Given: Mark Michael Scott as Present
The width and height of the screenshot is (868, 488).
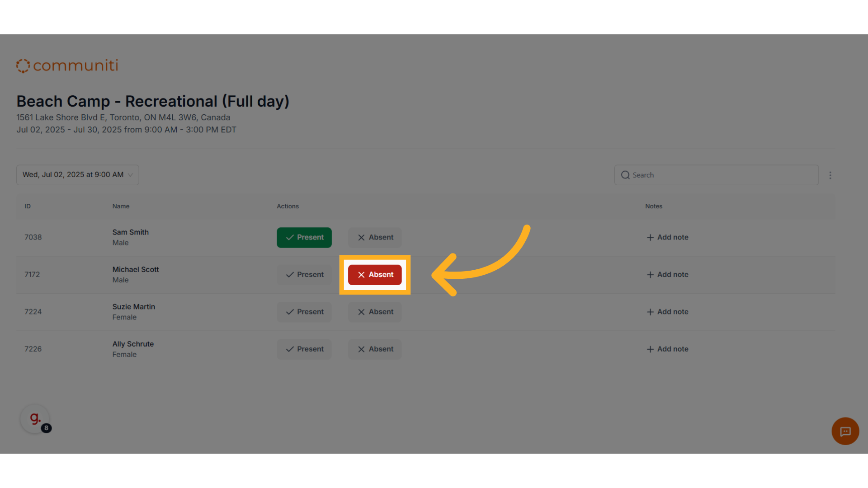Looking at the screenshot, I should [x=304, y=275].
